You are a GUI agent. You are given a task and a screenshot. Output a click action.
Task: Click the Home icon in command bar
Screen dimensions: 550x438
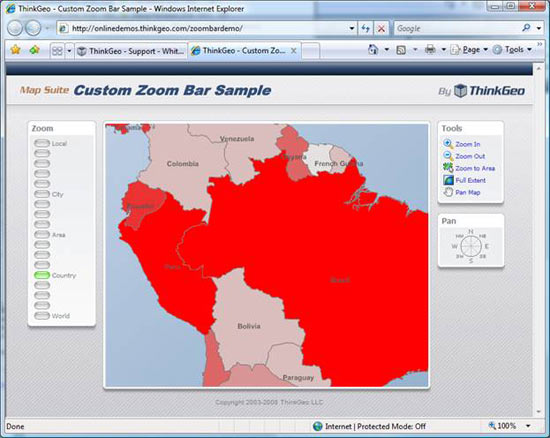tap(373, 50)
